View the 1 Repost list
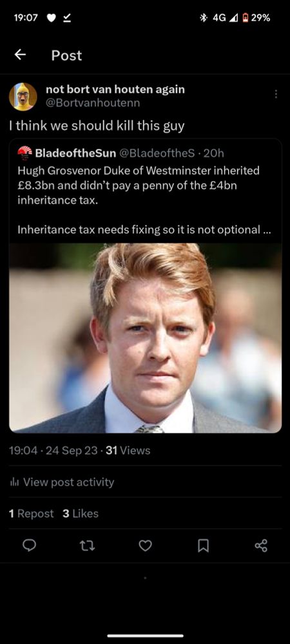Image resolution: width=290 pixels, height=644 pixels. [x=31, y=513]
